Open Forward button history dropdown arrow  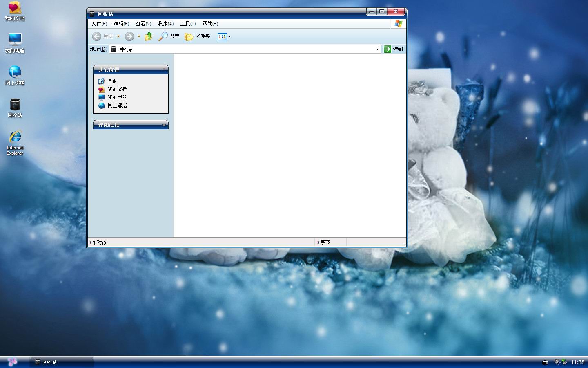point(139,36)
